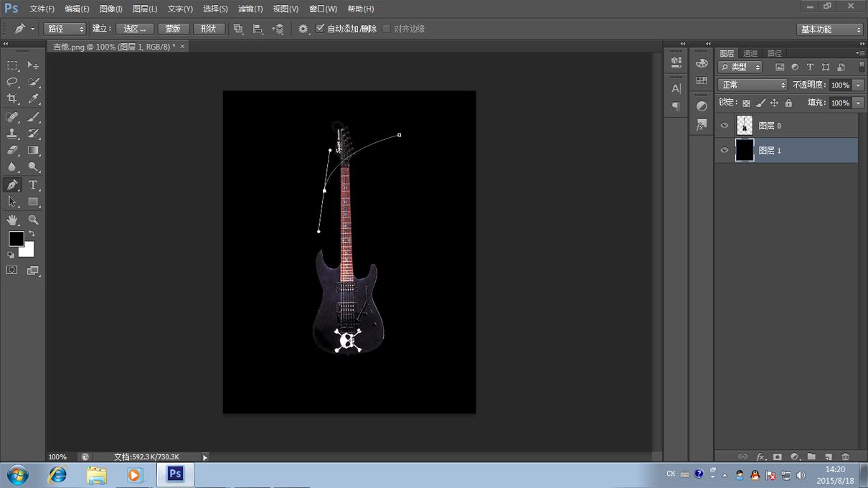Click the lock all layers padlock icon
This screenshot has height=488, width=868.
(x=788, y=103)
